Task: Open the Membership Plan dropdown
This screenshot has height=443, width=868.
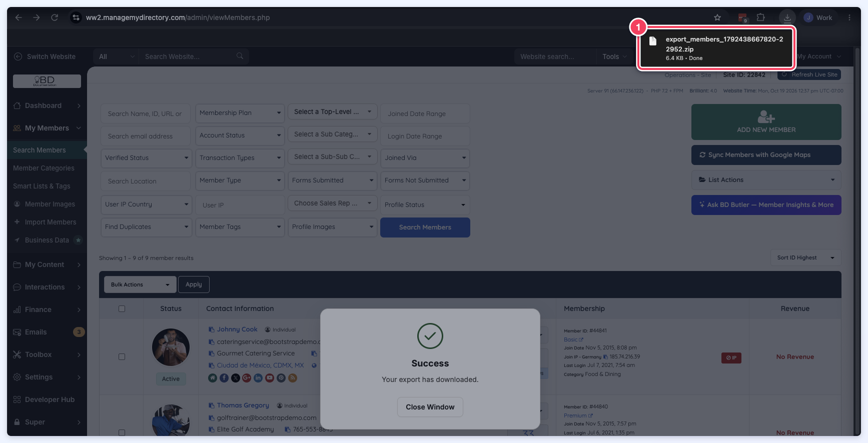Action: pos(240,113)
